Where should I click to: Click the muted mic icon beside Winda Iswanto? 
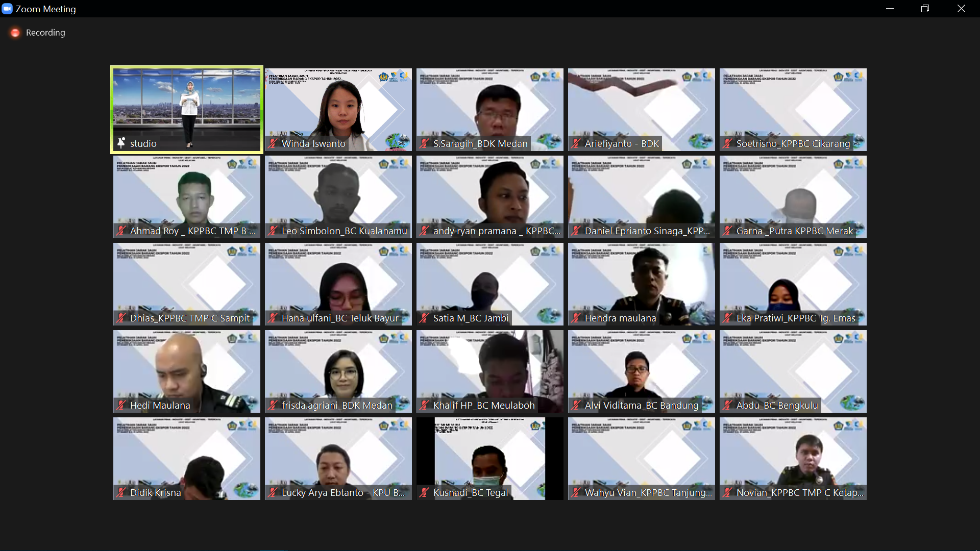(273, 144)
